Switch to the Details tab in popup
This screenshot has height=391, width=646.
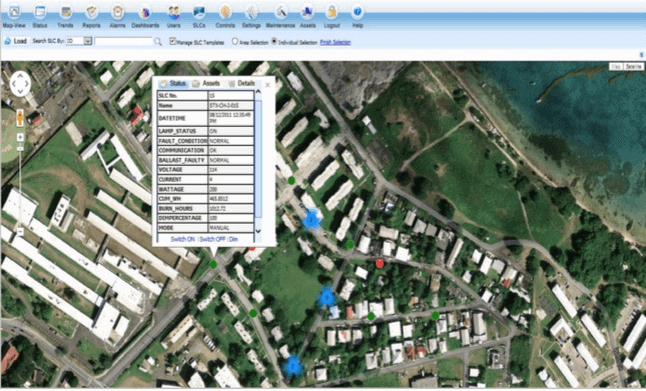point(241,84)
